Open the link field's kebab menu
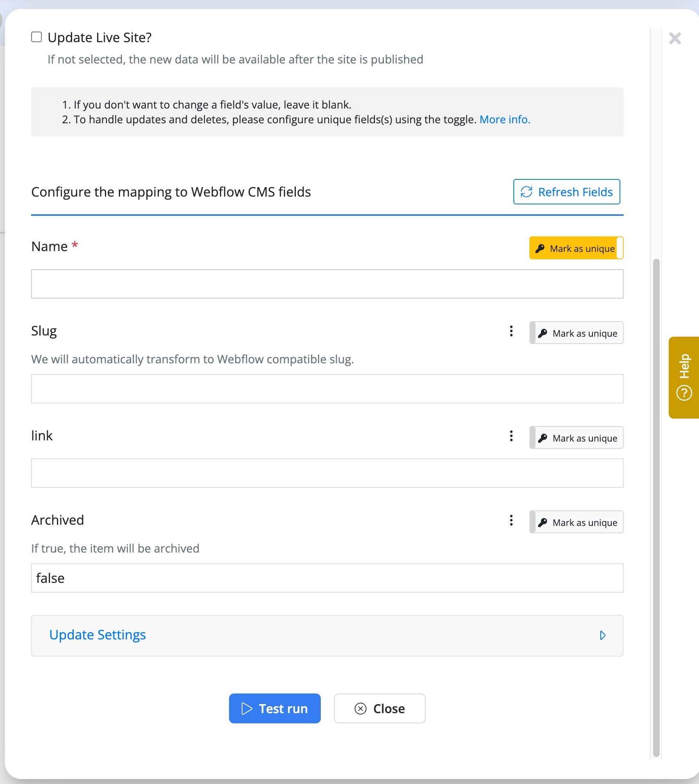The height and width of the screenshot is (784, 699). [511, 436]
